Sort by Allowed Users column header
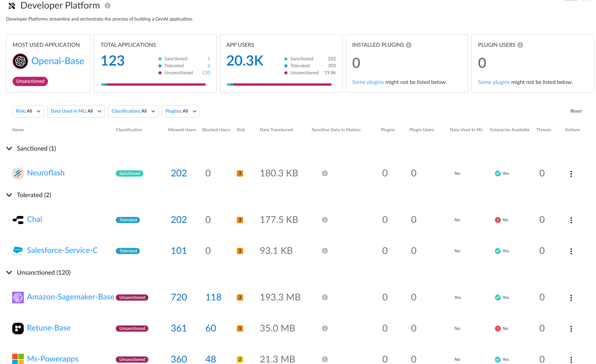This screenshot has width=596, height=364. tap(182, 130)
